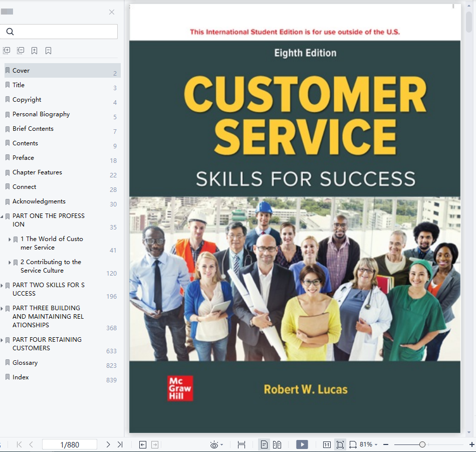The width and height of the screenshot is (476, 452).
Task: Toggle eye protection mode
Action: point(214,444)
